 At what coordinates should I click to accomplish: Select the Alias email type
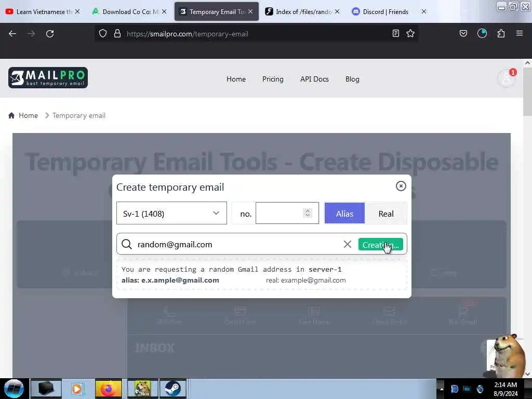344,214
